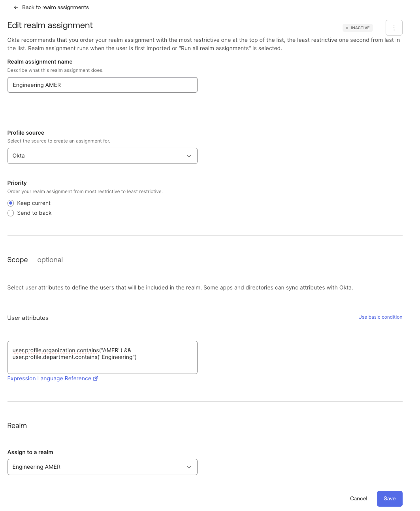Click the Edit realm assignment heading

pos(50,25)
